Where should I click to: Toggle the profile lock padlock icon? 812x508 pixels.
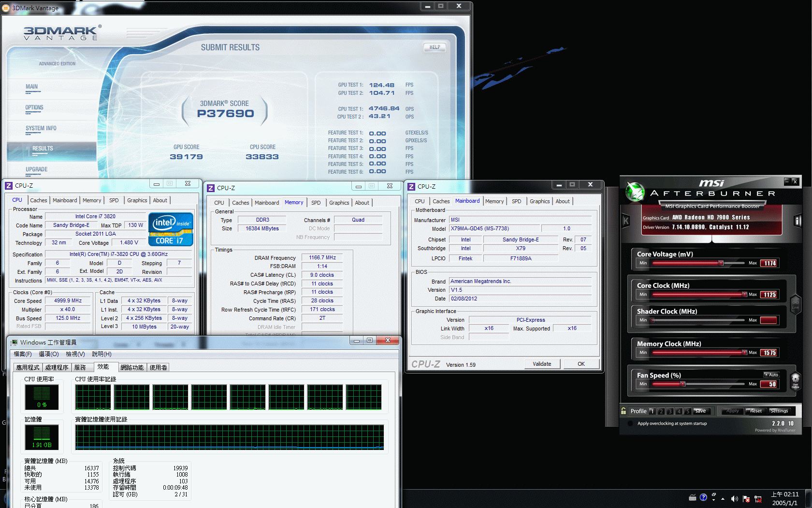click(623, 411)
